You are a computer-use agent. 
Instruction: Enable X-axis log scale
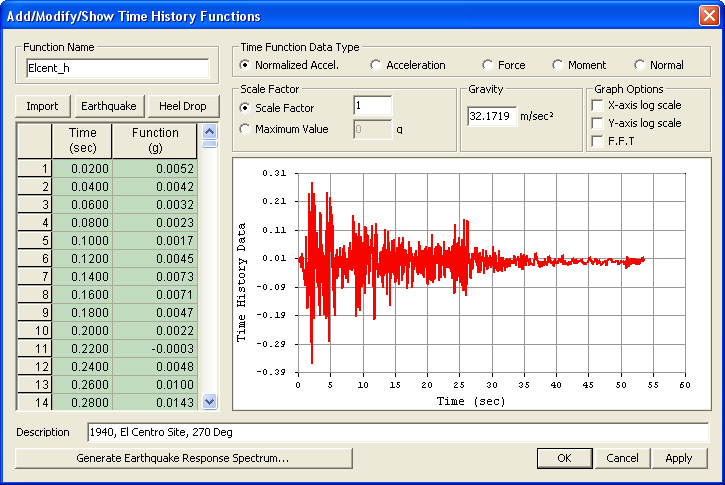tap(637, 105)
